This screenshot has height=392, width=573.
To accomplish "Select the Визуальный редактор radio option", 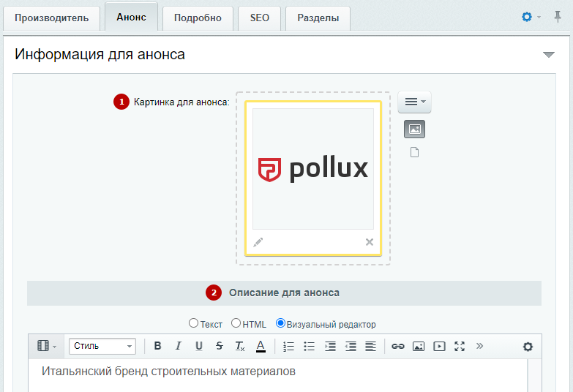I will pyautogui.click(x=280, y=323).
